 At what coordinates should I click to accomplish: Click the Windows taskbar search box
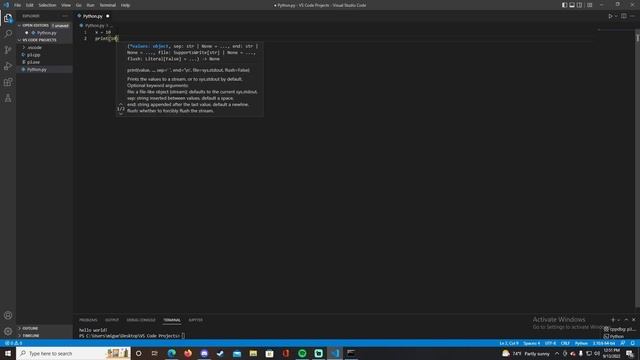(x=73, y=353)
